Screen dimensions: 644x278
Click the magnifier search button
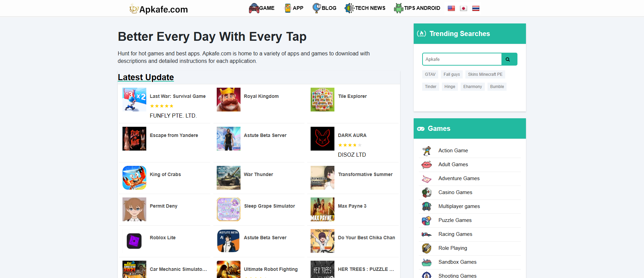[509, 59]
